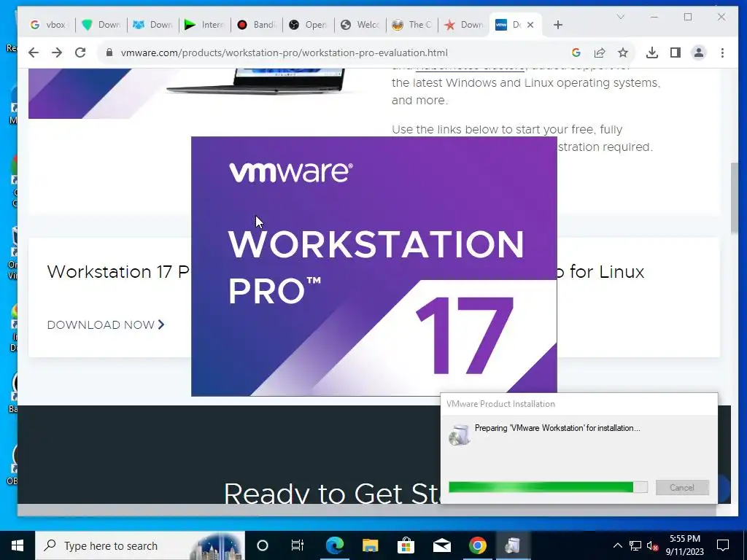Click the laptop product image on page
Image resolution: width=747 pixels, height=560 pixels.
(x=256, y=81)
